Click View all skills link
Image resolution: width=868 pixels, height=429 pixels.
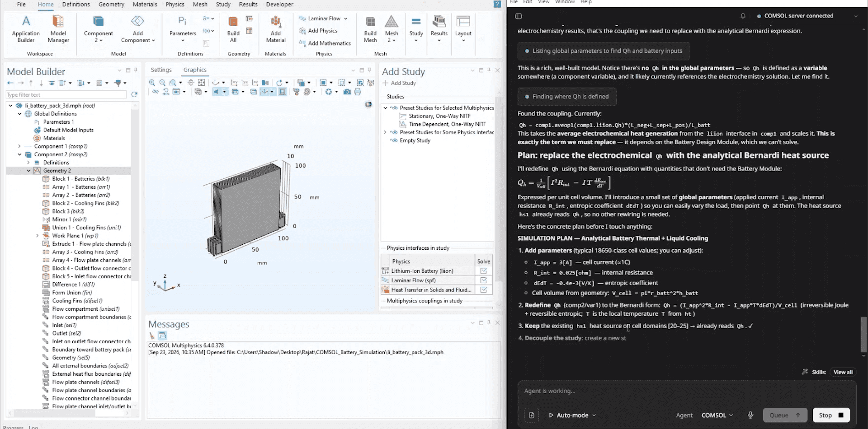843,372
